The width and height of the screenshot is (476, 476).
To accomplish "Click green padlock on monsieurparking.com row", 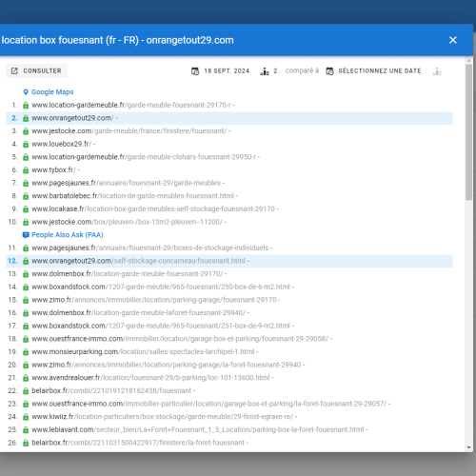I will (26, 352).
